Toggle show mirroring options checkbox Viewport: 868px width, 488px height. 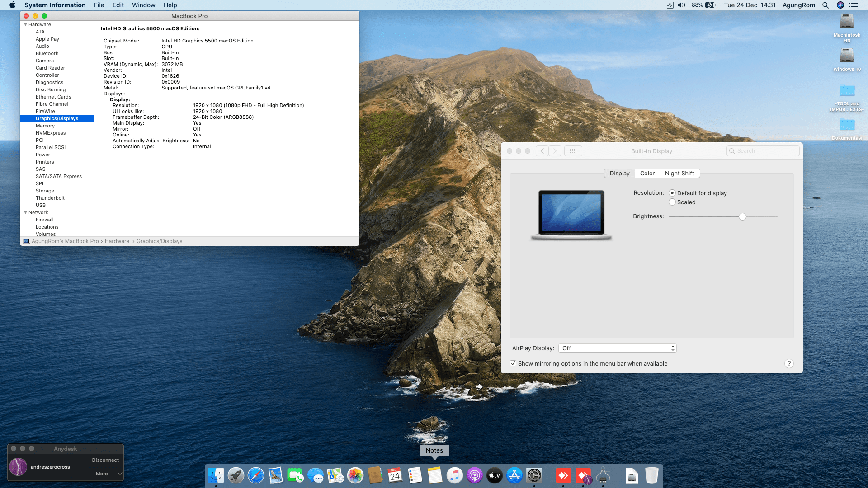point(513,363)
